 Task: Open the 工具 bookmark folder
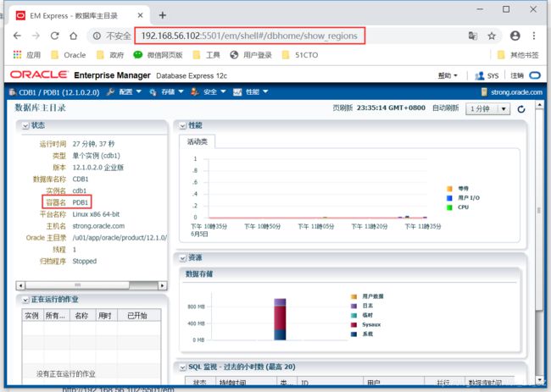coord(206,55)
